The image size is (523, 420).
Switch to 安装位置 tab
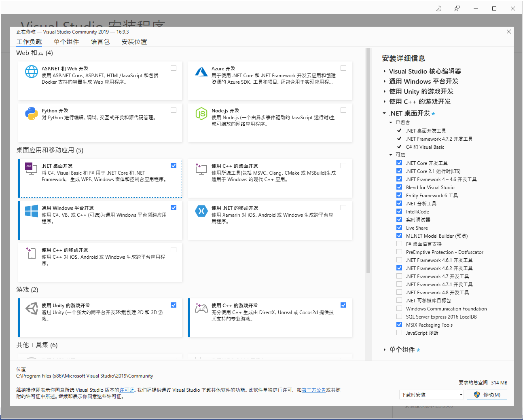[x=134, y=42]
